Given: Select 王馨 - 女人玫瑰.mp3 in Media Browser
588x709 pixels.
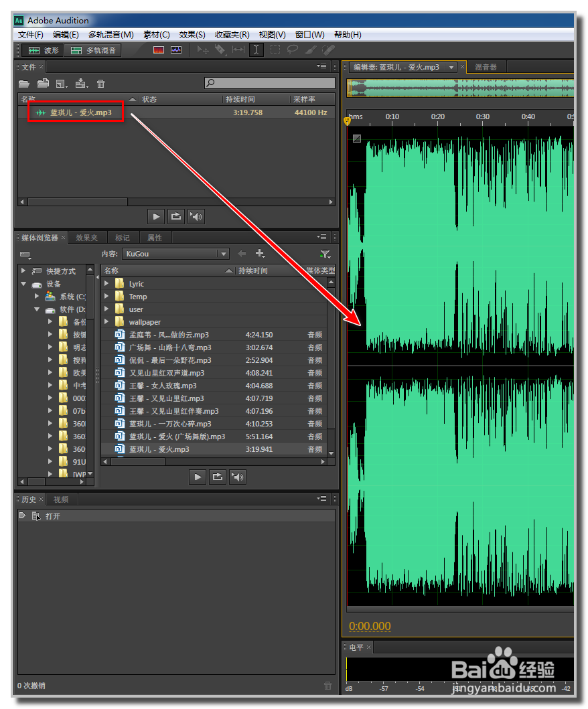Looking at the screenshot, I should pyautogui.click(x=214, y=386).
